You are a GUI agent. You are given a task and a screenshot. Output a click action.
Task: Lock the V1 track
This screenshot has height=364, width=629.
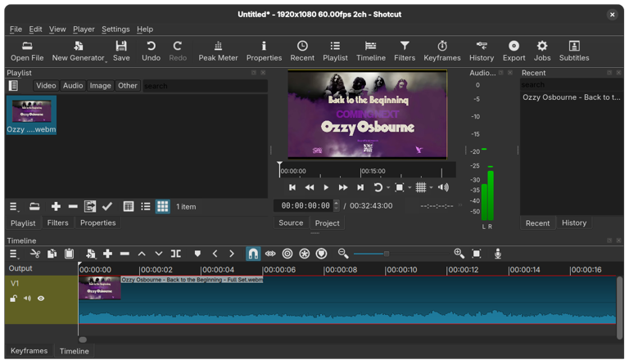point(14,299)
